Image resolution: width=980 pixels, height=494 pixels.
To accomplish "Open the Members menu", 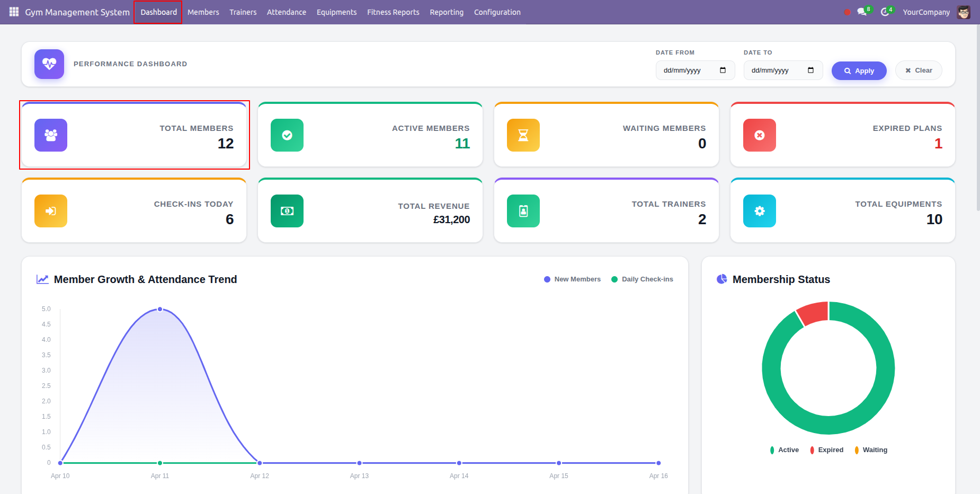I will click(203, 12).
